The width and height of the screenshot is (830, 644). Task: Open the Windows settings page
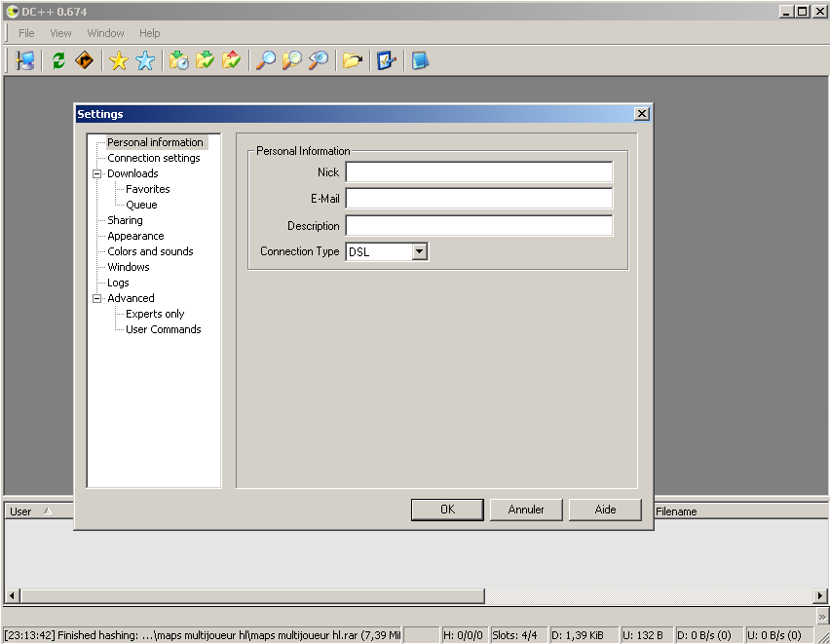click(x=128, y=267)
